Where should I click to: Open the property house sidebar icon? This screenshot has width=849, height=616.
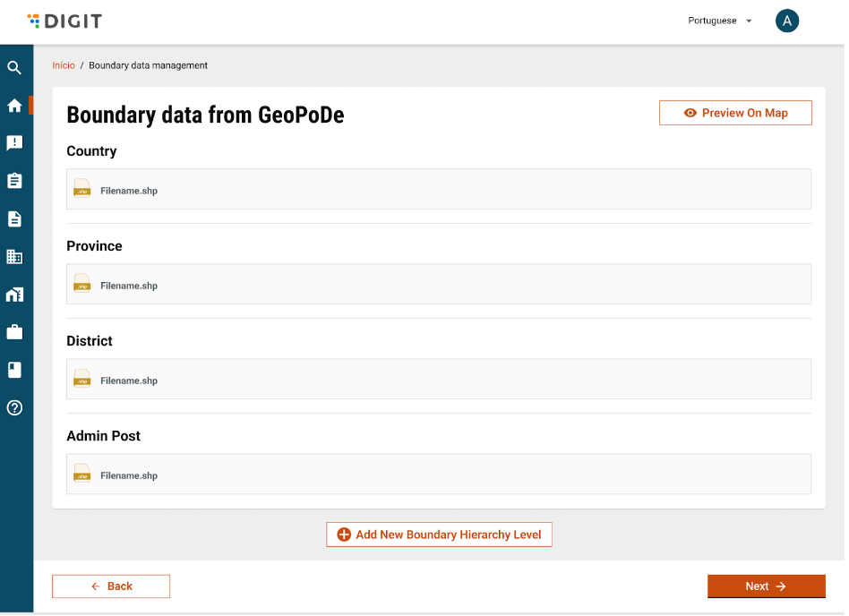click(x=14, y=295)
